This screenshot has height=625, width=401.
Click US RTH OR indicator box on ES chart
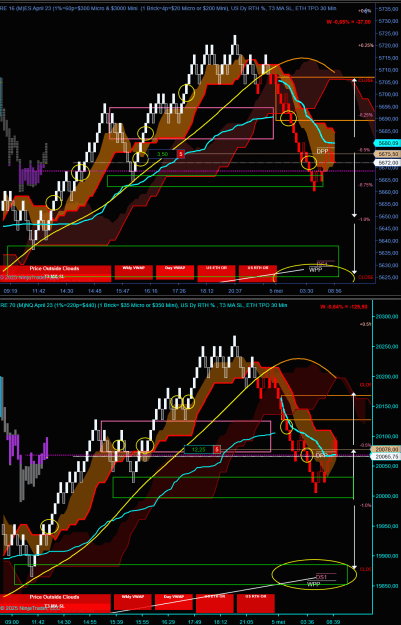tap(258, 271)
